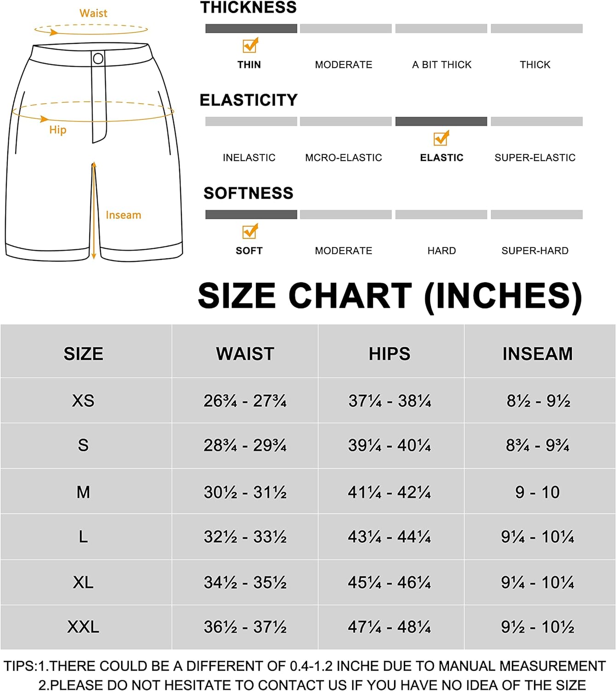Image resolution: width=616 pixels, height=691 pixels.
Task: Click the Waist measurement arrow ellipse
Action: point(91,30)
